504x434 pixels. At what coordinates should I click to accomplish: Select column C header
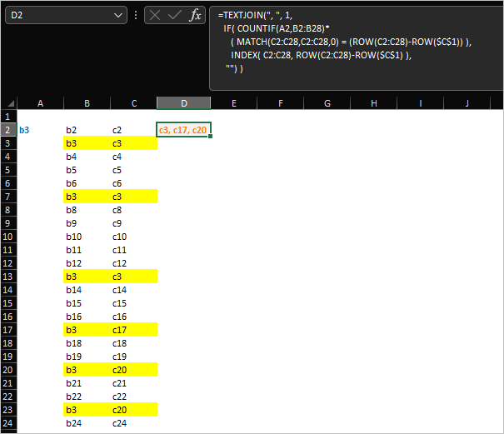point(134,103)
